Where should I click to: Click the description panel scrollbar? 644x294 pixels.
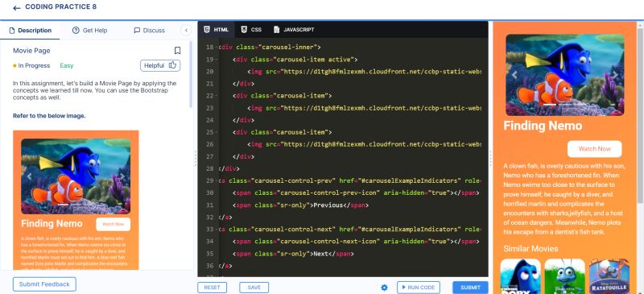coord(191,74)
